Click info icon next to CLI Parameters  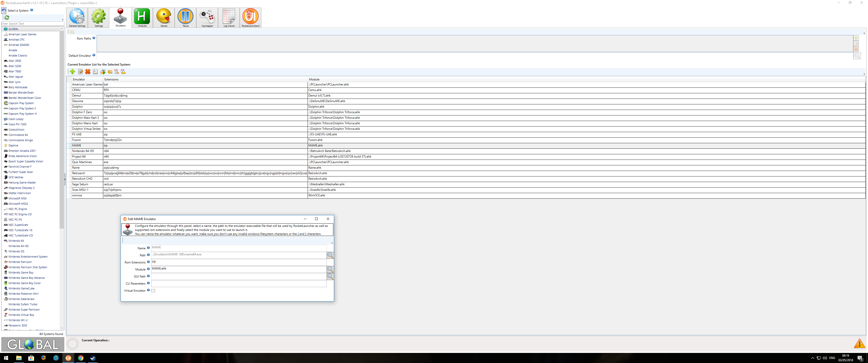pyautogui.click(x=148, y=283)
